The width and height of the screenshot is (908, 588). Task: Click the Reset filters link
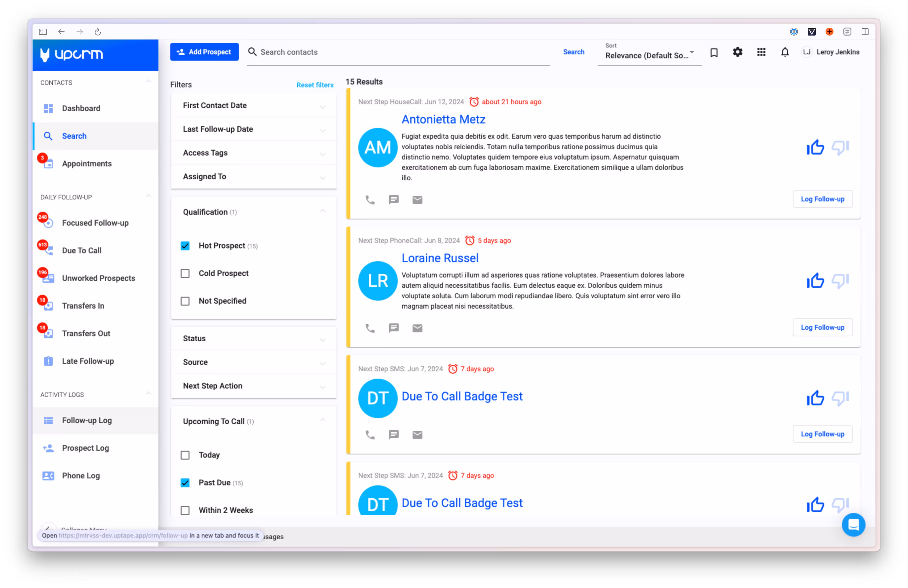(315, 85)
